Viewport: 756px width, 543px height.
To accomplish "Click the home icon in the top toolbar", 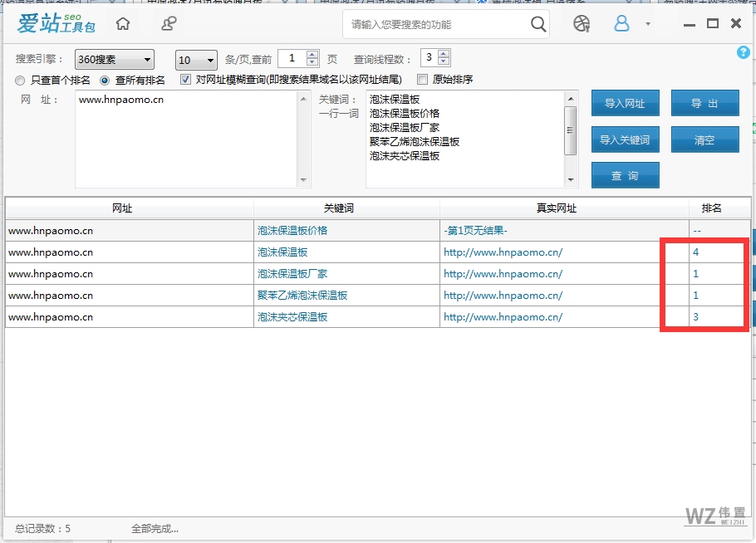I will pyautogui.click(x=123, y=24).
